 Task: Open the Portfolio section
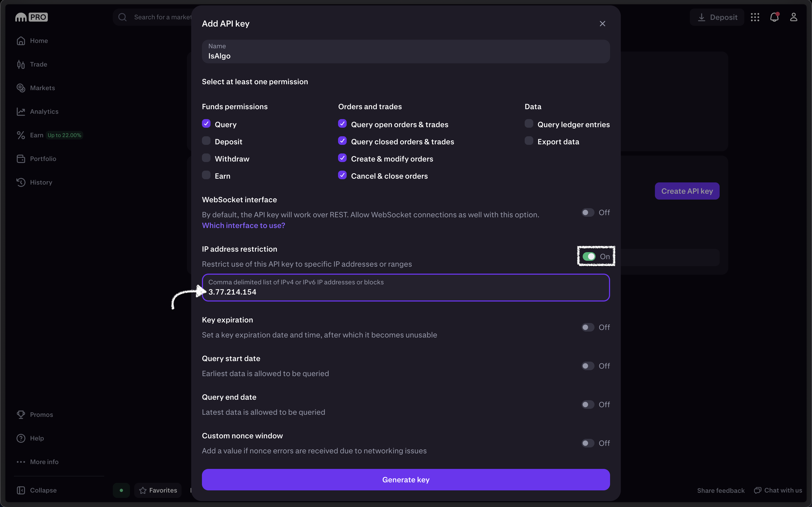[x=43, y=159]
